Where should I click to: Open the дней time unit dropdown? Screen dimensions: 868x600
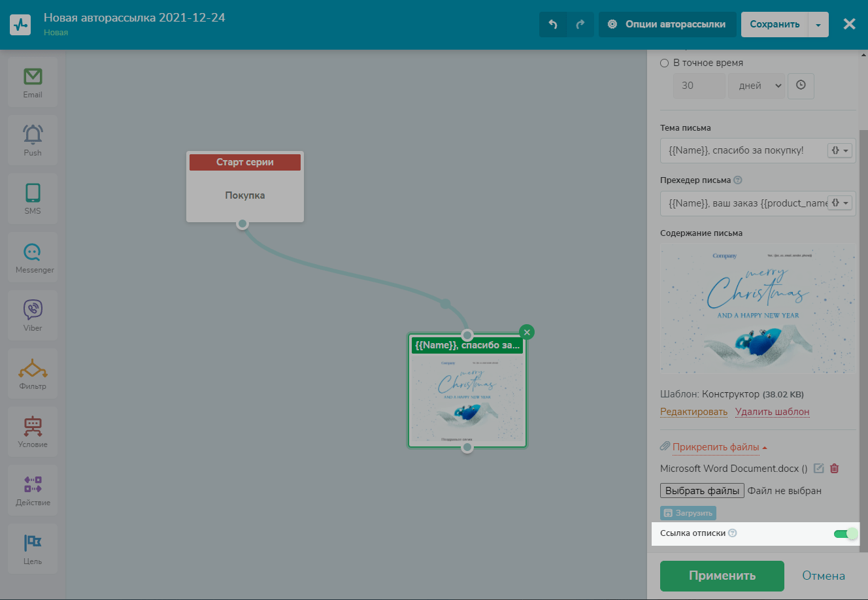point(757,86)
